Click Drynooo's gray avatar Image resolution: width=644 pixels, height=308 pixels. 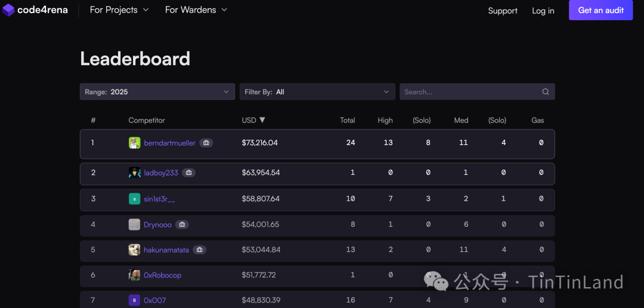tap(134, 224)
